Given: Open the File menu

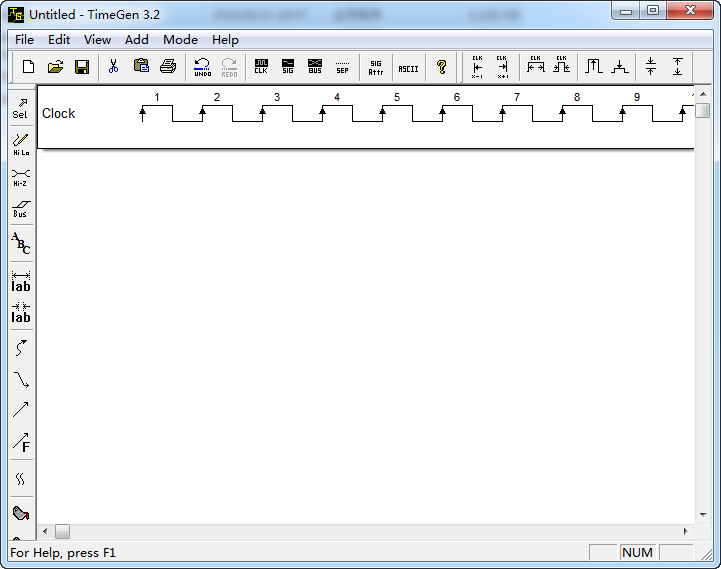Looking at the screenshot, I should coord(24,40).
